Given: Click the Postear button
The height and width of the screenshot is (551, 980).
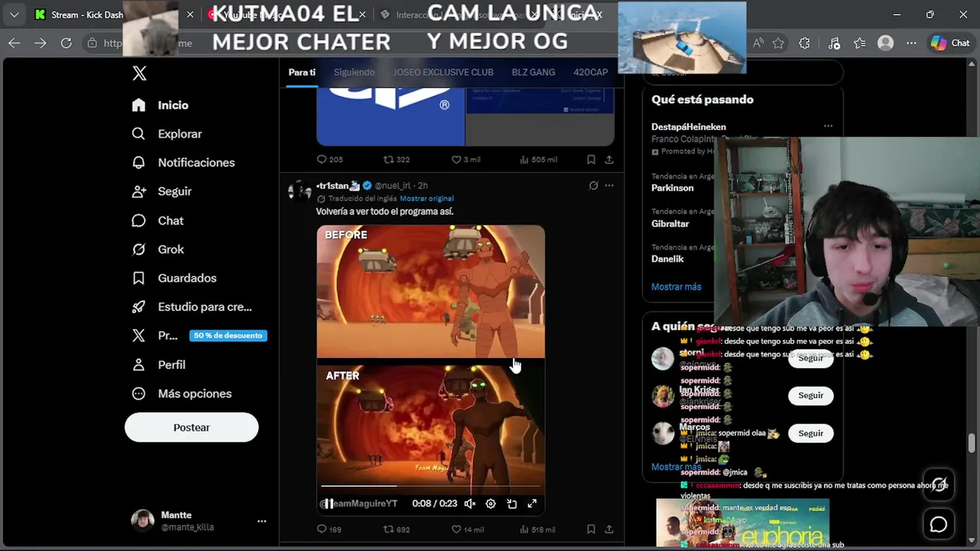Looking at the screenshot, I should [191, 428].
